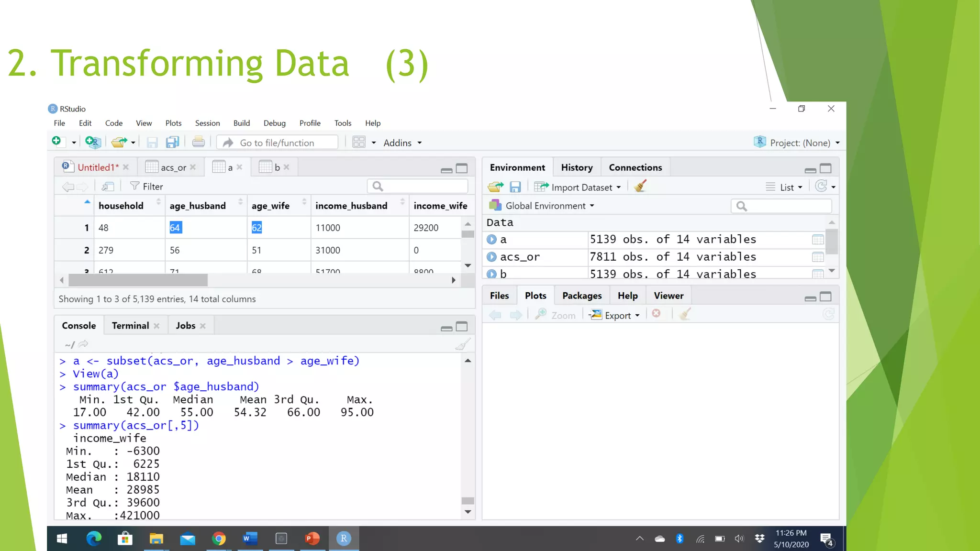
Task: Click the Open File folder icon
Action: click(x=119, y=142)
